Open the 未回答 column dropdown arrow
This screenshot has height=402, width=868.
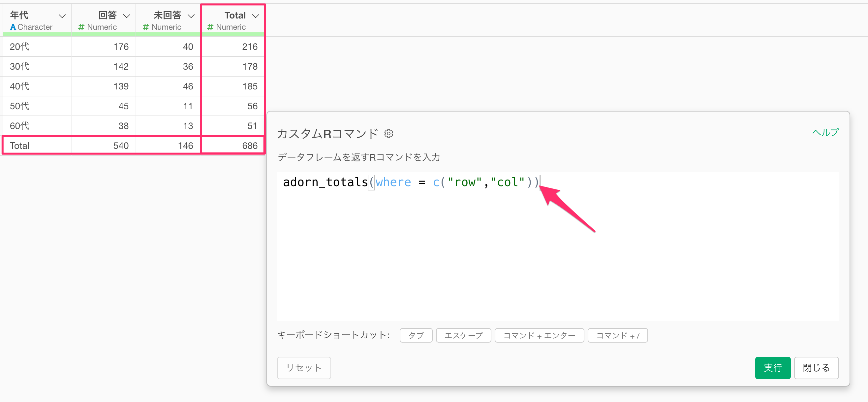(x=191, y=16)
